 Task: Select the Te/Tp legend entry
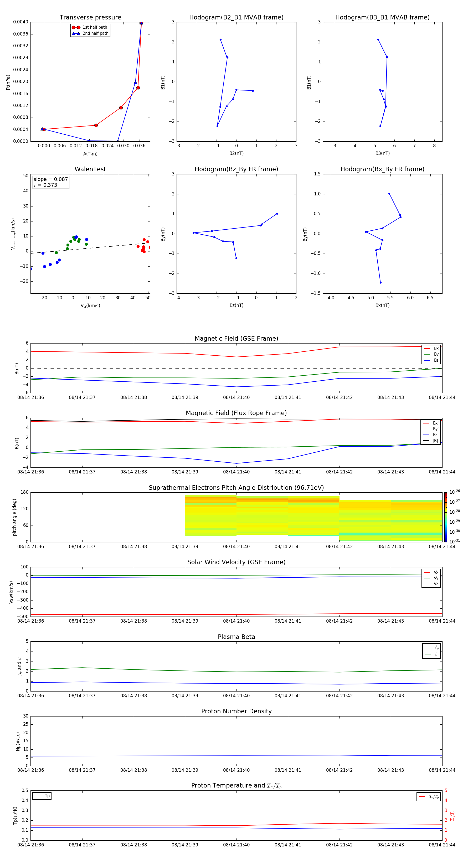pos(429,796)
